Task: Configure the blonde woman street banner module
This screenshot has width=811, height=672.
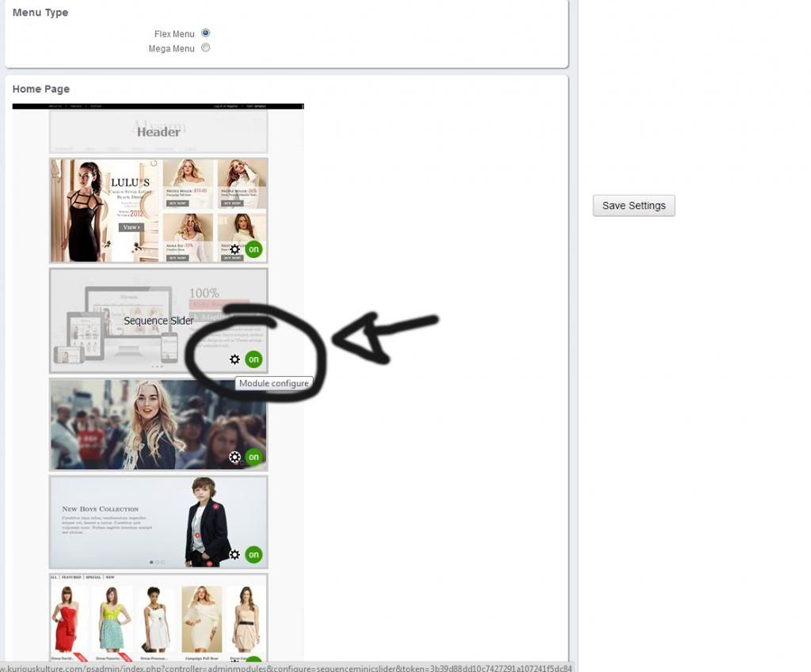Action: pyautogui.click(x=234, y=457)
